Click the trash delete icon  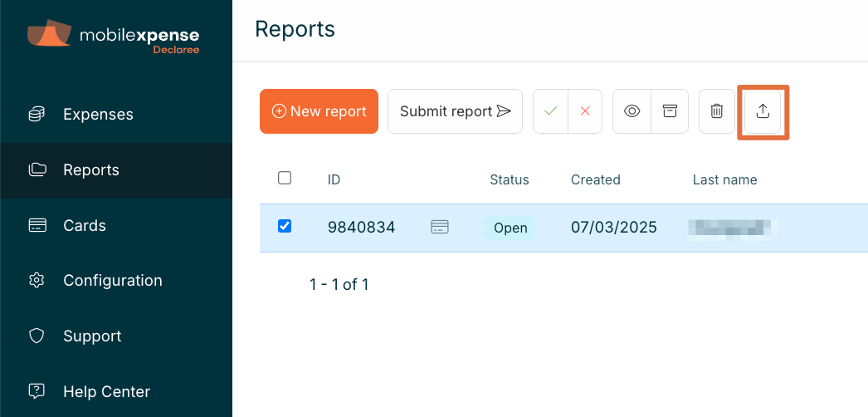717,111
